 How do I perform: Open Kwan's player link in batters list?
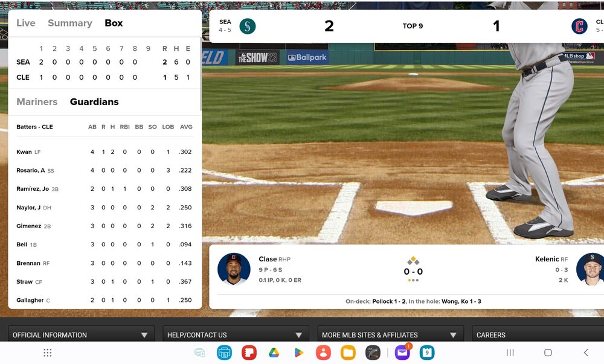tap(24, 152)
